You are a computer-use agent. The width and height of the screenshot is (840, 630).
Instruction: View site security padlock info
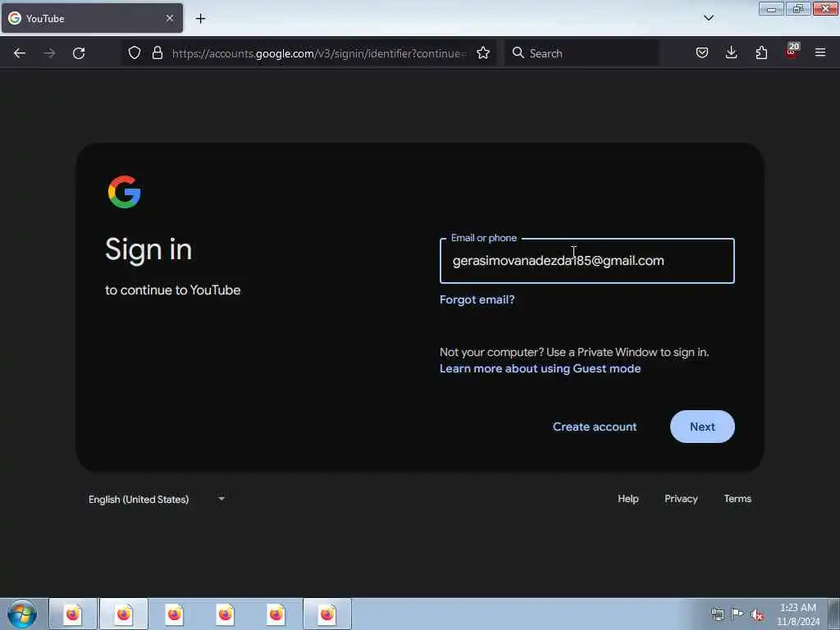pos(157,52)
